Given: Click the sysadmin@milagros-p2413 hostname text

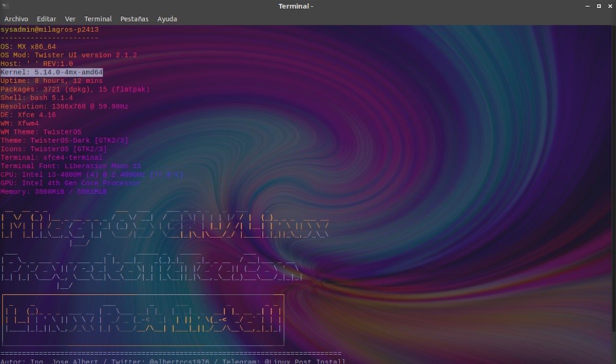Looking at the screenshot, I should pos(49,30).
